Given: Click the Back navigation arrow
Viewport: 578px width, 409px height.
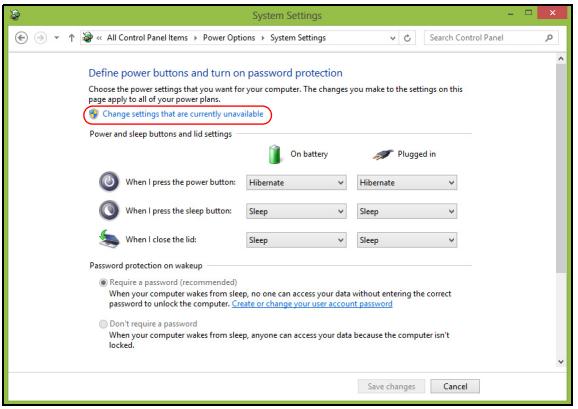Looking at the screenshot, I should (21, 38).
